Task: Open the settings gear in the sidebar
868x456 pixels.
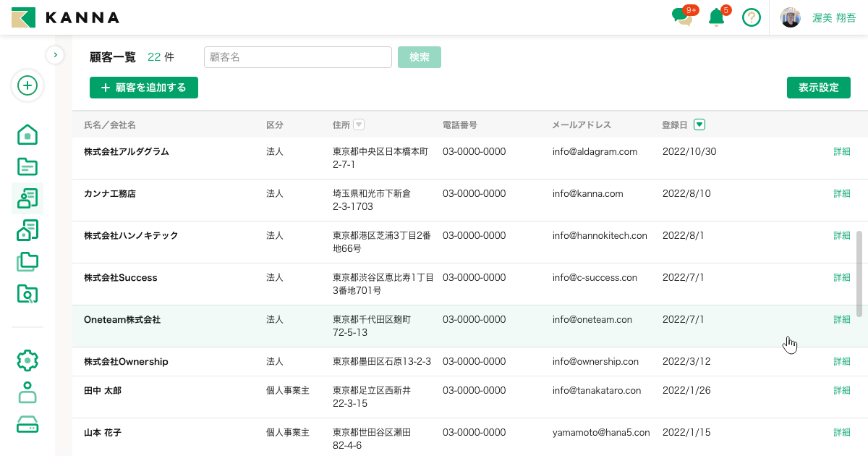Action: click(27, 360)
